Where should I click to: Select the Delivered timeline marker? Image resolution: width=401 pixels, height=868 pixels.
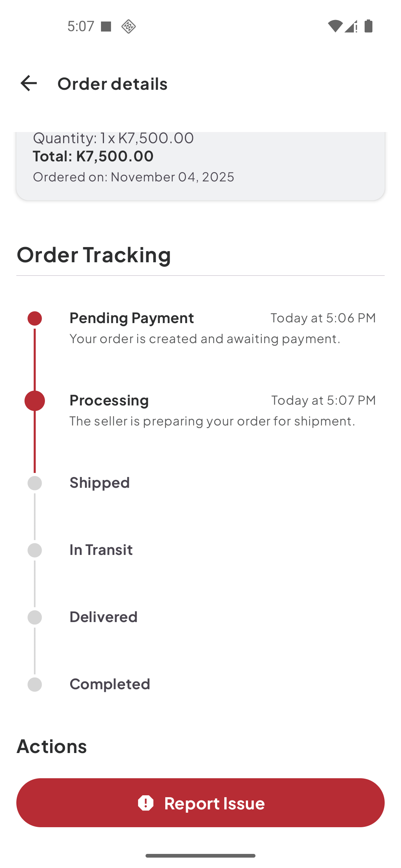point(35,617)
